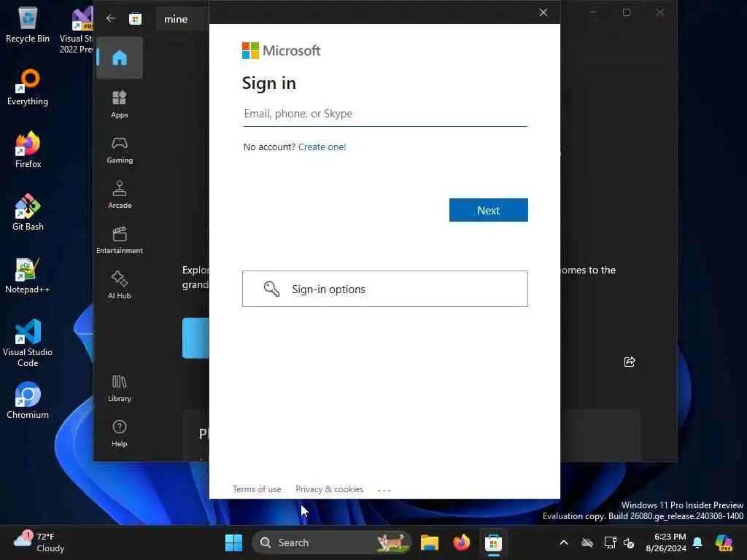
Task: Open clock and date 6:23 PM
Action: click(665, 542)
